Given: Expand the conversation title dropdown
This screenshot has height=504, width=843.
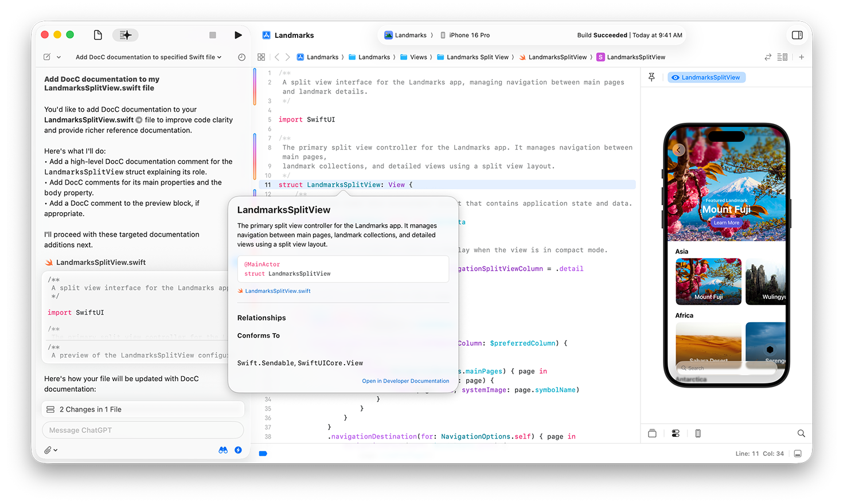Looking at the screenshot, I should pyautogui.click(x=219, y=57).
